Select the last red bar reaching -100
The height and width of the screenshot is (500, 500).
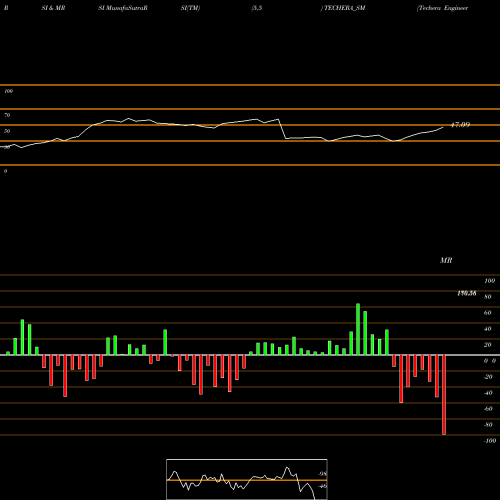[444, 395]
